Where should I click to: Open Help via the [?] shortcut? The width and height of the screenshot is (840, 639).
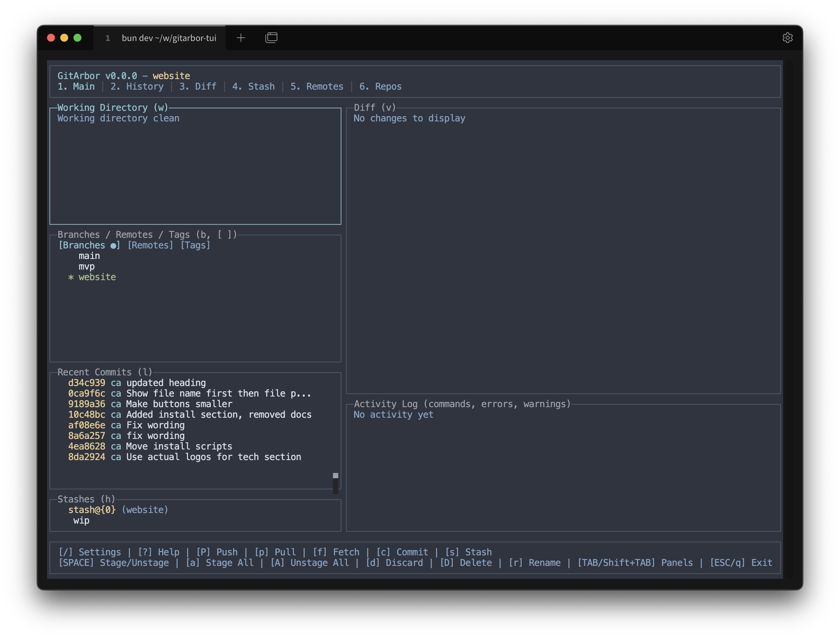click(159, 552)
